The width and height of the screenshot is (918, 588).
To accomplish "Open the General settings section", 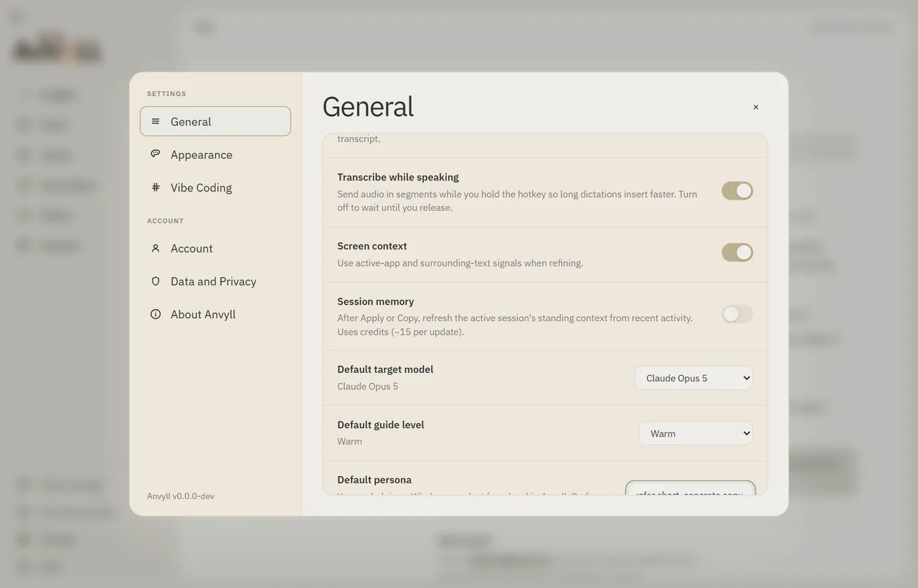I will coord(215,121).
